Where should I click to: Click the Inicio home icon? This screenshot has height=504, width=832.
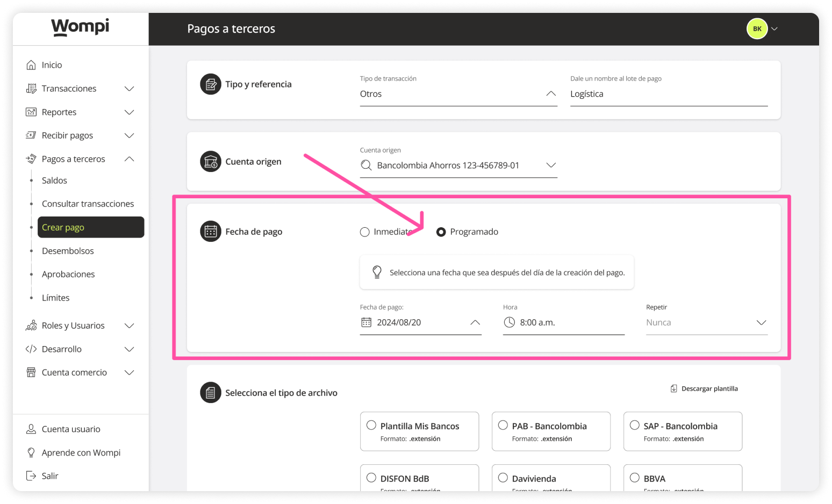[x=31, y=64]
